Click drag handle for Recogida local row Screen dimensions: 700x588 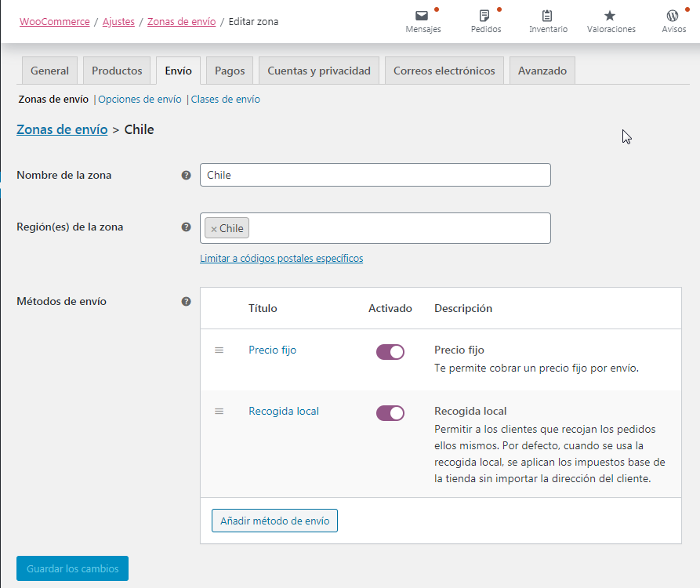[x=219, y=411]
